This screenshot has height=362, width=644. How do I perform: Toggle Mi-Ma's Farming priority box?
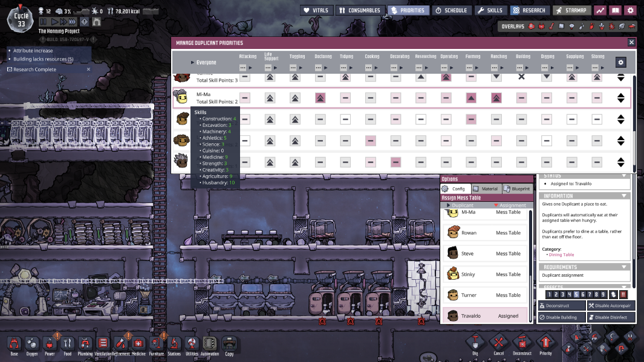pos(471,98)
